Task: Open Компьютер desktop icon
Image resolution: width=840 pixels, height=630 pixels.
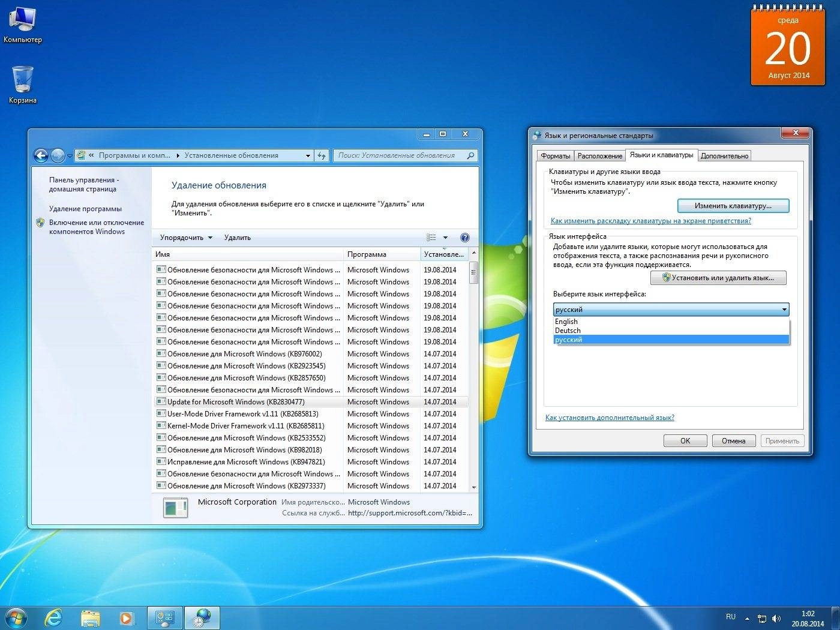Action: [22, 25]
